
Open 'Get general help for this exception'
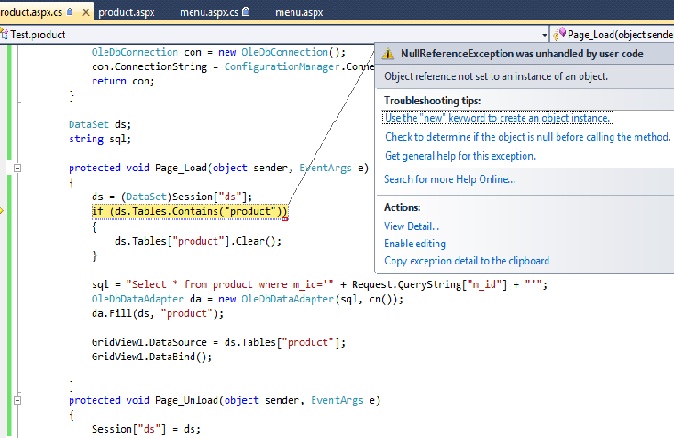tap(460, 156)
